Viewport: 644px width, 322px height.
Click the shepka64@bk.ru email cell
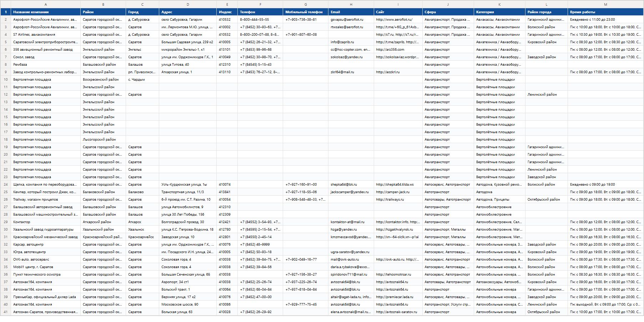pos(351,185)
